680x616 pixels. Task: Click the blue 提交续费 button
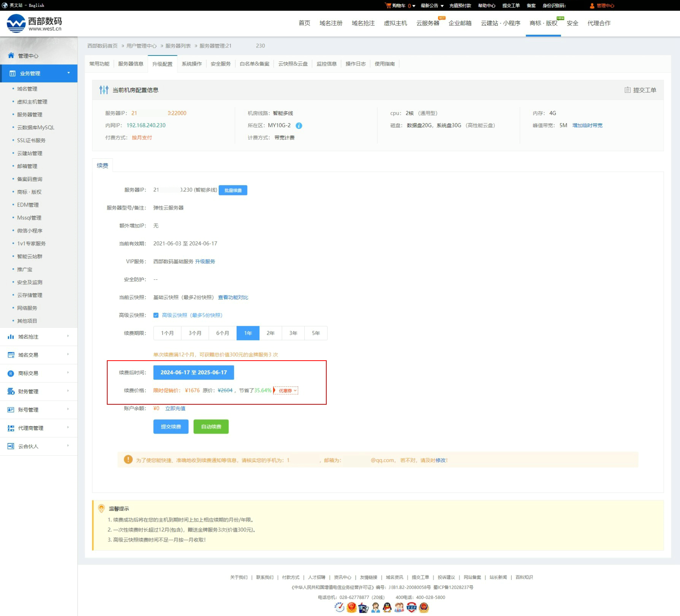pos(171,426)
